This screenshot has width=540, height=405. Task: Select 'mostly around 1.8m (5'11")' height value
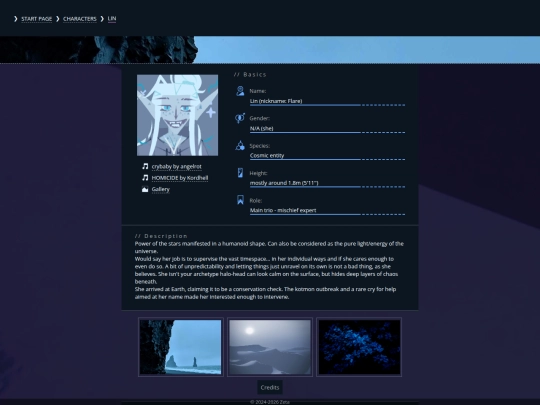(284, 183)
